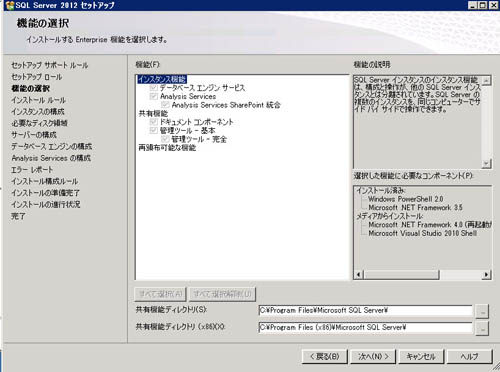Select エラー レポート step in sidebar
Image resolution: width=500 pixels, height=372 pixels.
click(x=32, y=170)
